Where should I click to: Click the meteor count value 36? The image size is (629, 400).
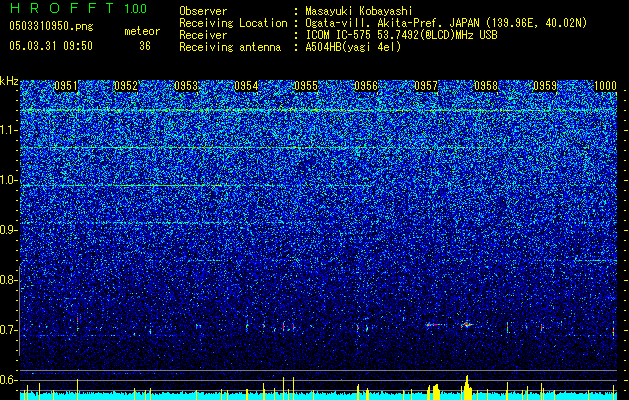coord(145,46)
